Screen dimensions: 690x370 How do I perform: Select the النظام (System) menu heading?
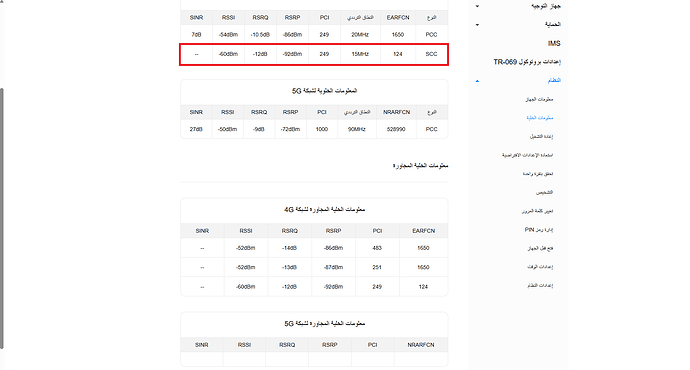(554, 80)
